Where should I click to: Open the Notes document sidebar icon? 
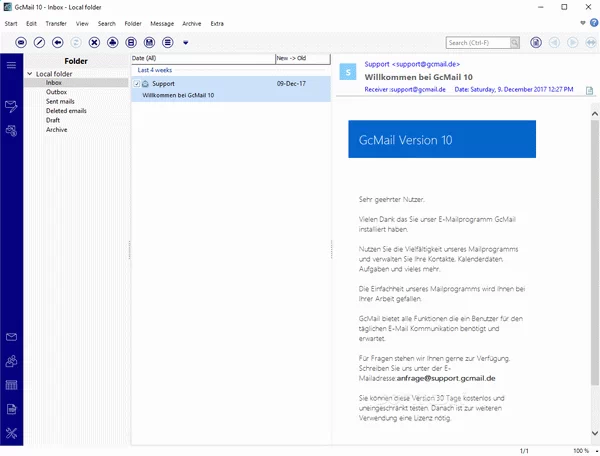pos(11,409)
